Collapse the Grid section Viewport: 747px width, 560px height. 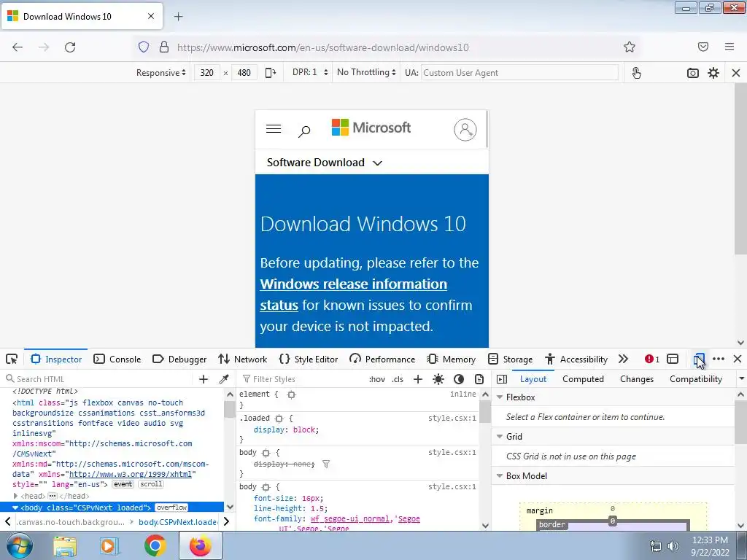pyautogui.click(x=500, y=436)
